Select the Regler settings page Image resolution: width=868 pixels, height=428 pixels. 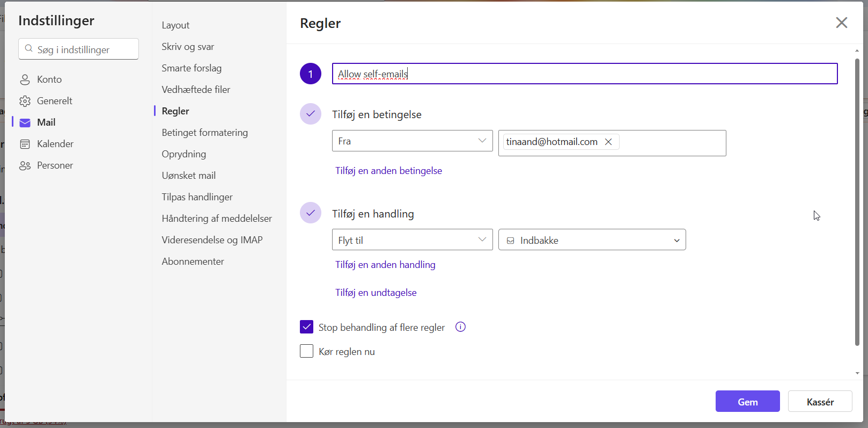tap(175, 111)
